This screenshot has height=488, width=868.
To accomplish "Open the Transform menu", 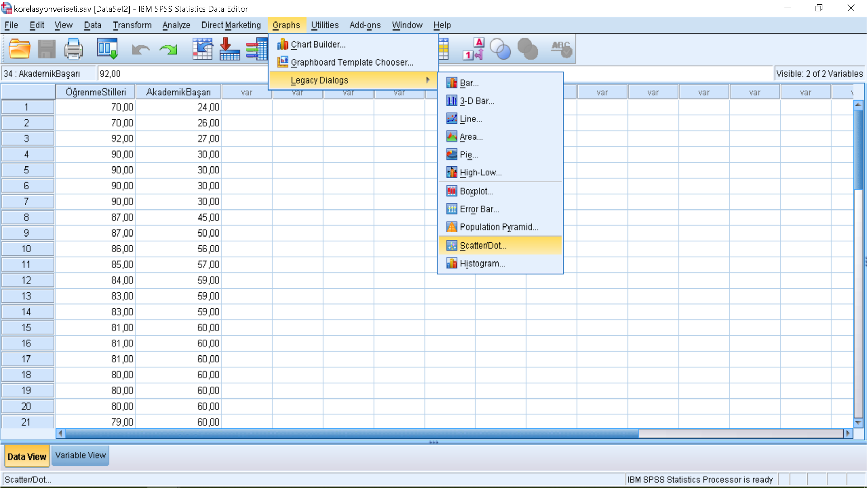I will (132, 25).
